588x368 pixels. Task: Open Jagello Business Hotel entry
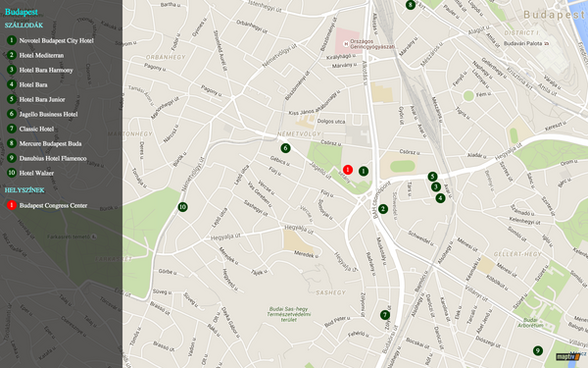click(x=48, y=114)
